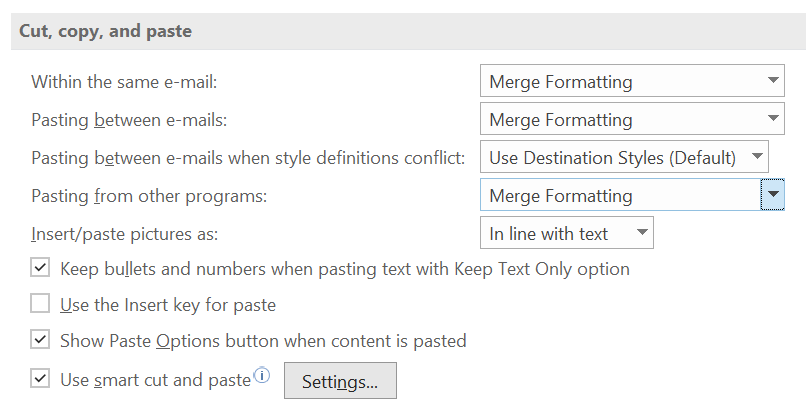Expand the "In line with text" picture dropdown
806x412 pixels.
[641, 233]
